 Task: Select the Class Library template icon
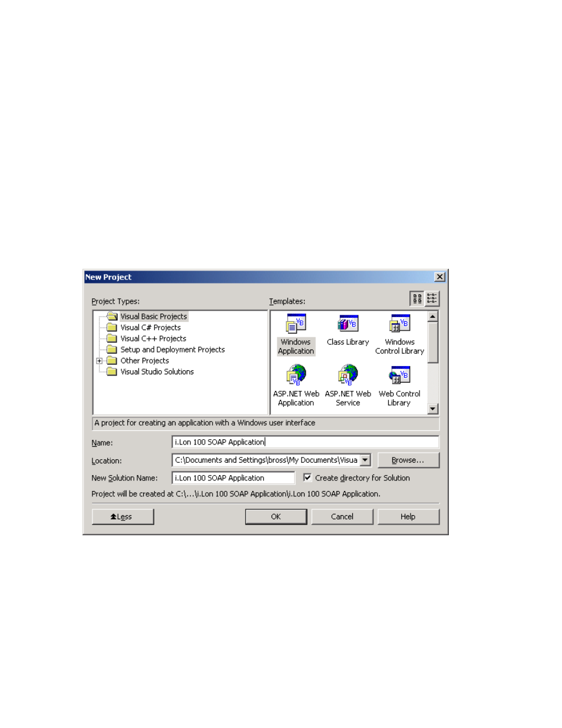(348, 324)
